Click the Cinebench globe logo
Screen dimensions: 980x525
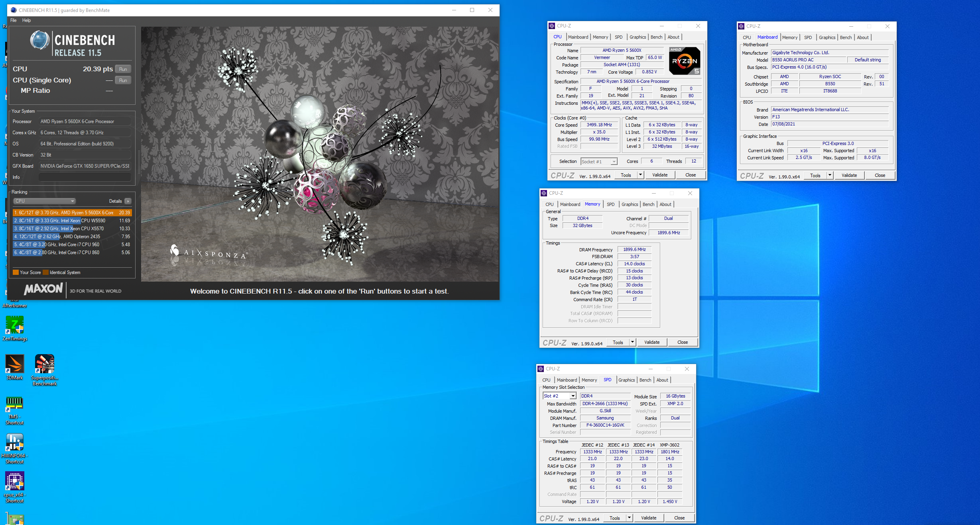click(x=40, y=40)
